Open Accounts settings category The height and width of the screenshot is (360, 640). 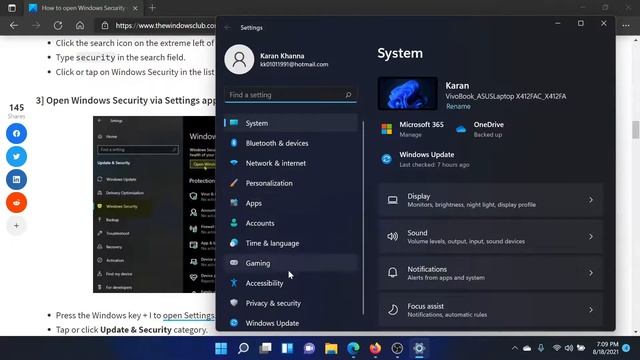291,223
